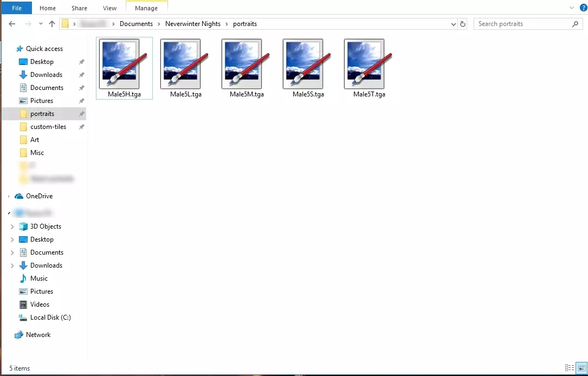Switch to details view layout icon
The height and width of the screenshot is (376, 588).
[570, 368]
